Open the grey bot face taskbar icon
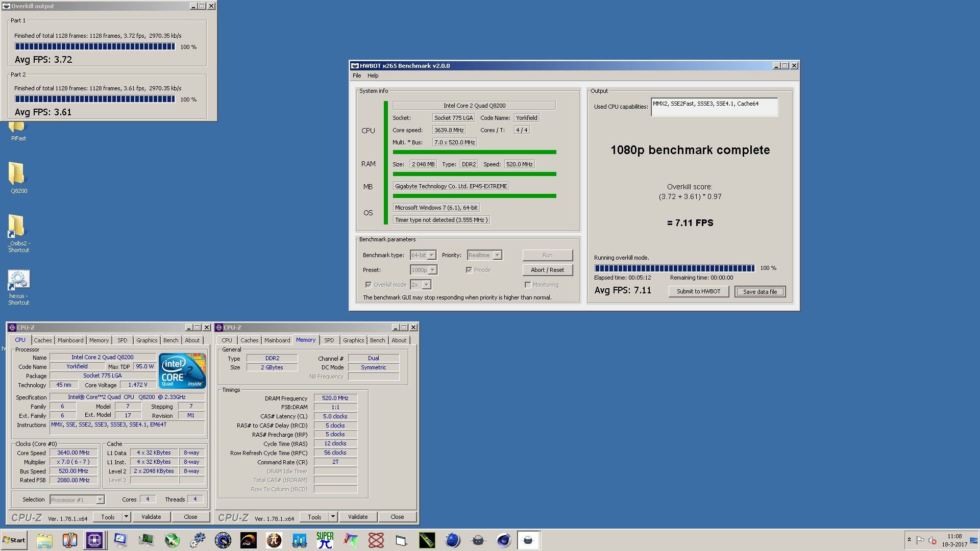 [478, 540]
